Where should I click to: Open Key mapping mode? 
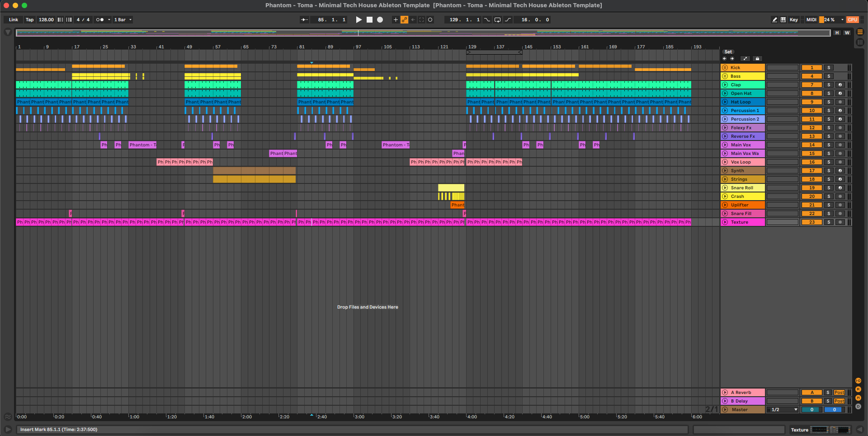pos(793,20)
